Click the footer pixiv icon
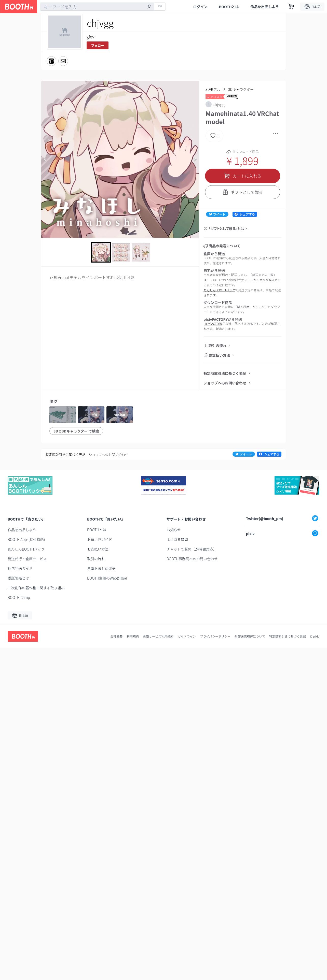Image resolution: width=327 pixels, height=980 pixels. click(315, 533)
